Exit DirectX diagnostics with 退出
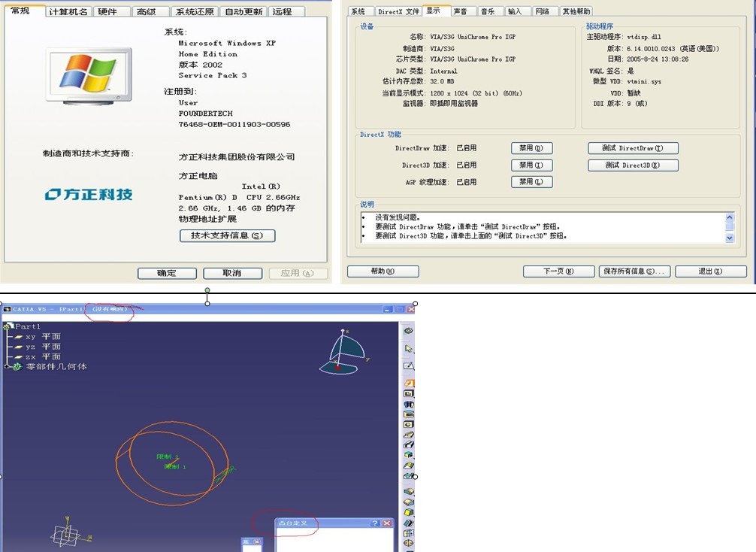 click(x=711, y=271)
